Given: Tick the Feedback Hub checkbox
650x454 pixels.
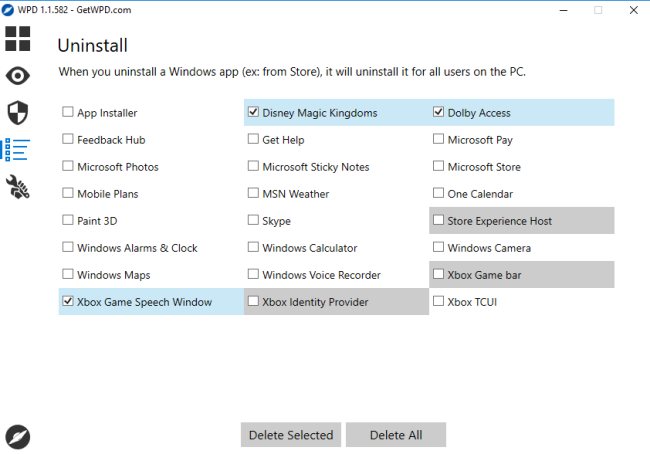Looking at the screenshot, I should pyautogui.click(x=68, y=139).
